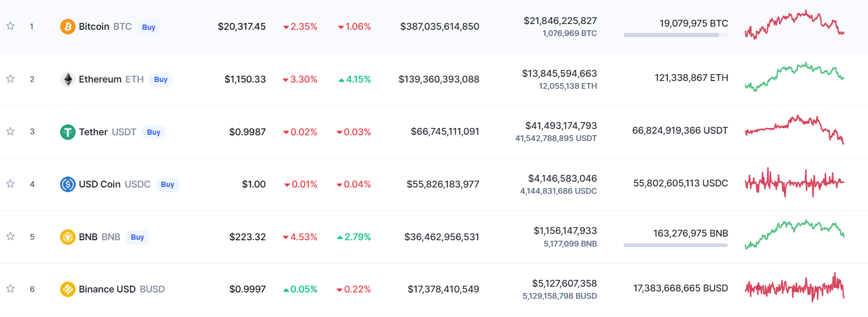Click the red down arrow beside BNB's 4.53%
This screenshot has height=317, width=868.
click(x=285, y=237)
